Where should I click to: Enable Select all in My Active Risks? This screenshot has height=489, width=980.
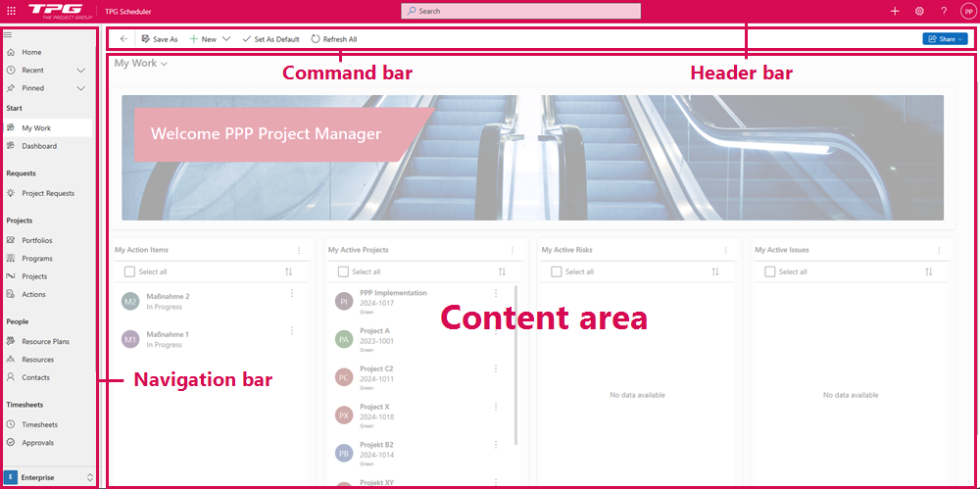click(x=557, y=271)
